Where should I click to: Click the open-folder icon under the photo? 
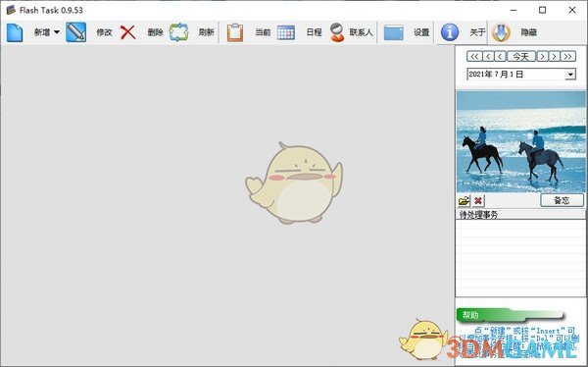464,201
